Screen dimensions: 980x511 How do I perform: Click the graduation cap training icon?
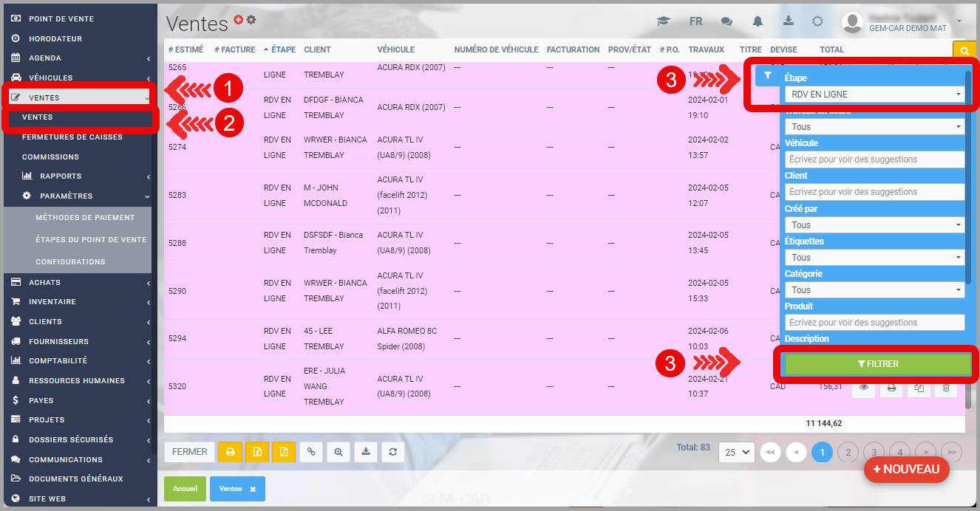pyautogui.click(x=663, y=21)
